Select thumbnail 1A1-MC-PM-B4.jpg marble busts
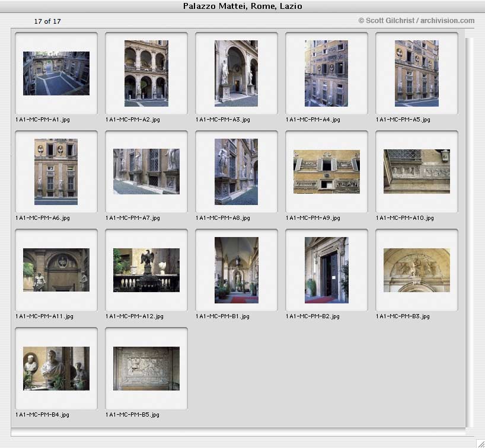 [x=56, y=369]
